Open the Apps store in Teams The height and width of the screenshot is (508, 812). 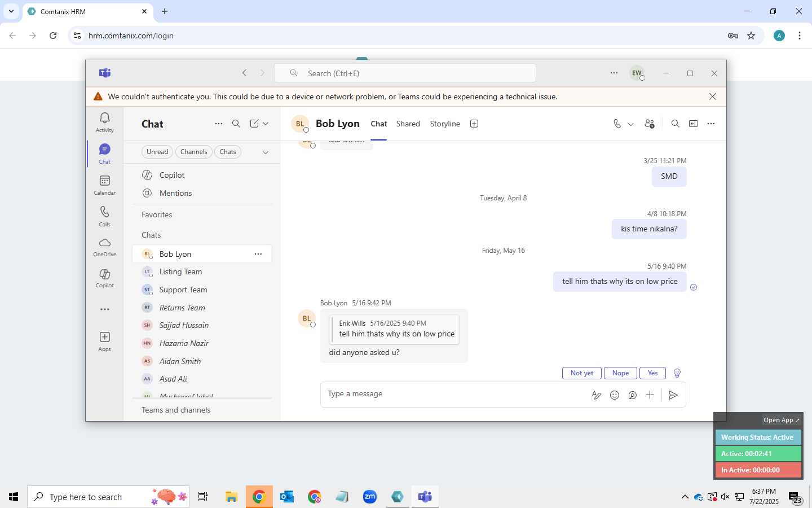104,341
